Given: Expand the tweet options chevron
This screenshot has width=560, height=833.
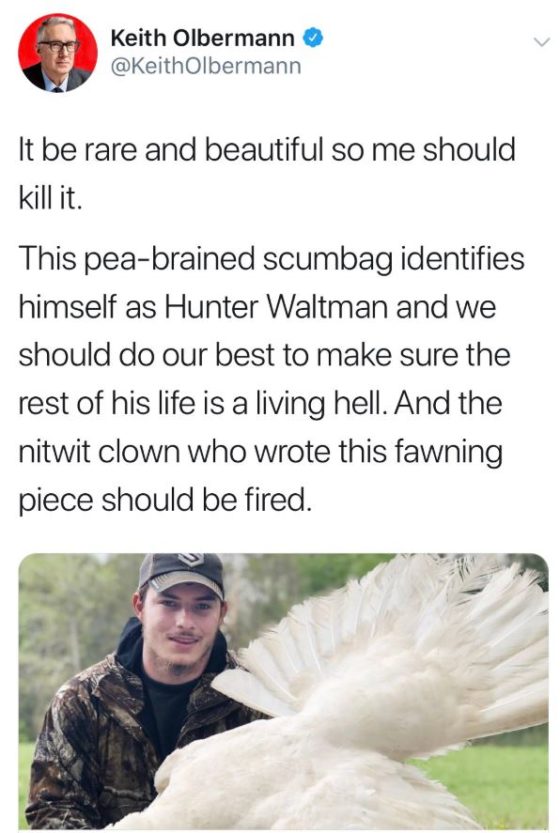Looking at the screenshot, I should click(541, 42).
